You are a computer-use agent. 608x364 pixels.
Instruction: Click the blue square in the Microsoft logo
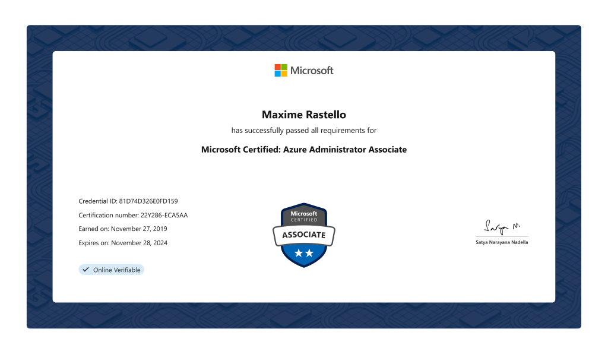click(277, 73)
